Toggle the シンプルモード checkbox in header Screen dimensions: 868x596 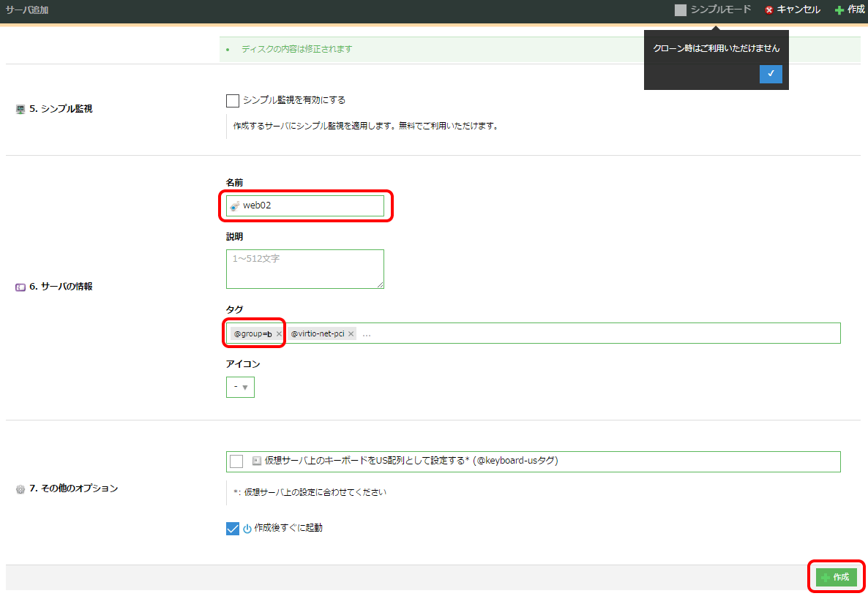pos(681,10)
